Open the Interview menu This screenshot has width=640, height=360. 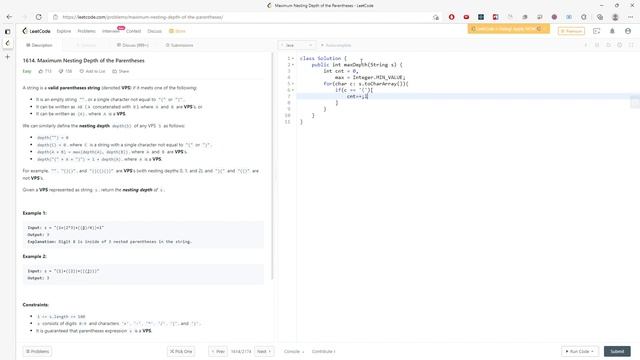(x=111, y=31)
